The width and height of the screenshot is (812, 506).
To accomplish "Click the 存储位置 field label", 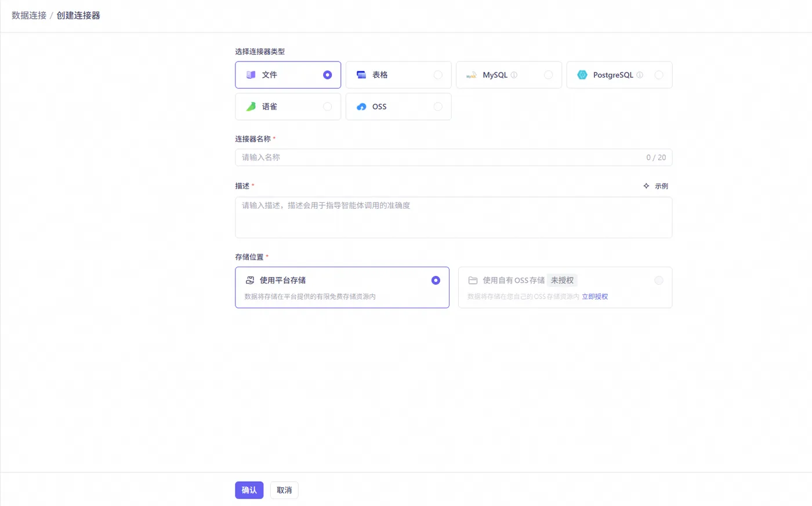I will [249, 257].
